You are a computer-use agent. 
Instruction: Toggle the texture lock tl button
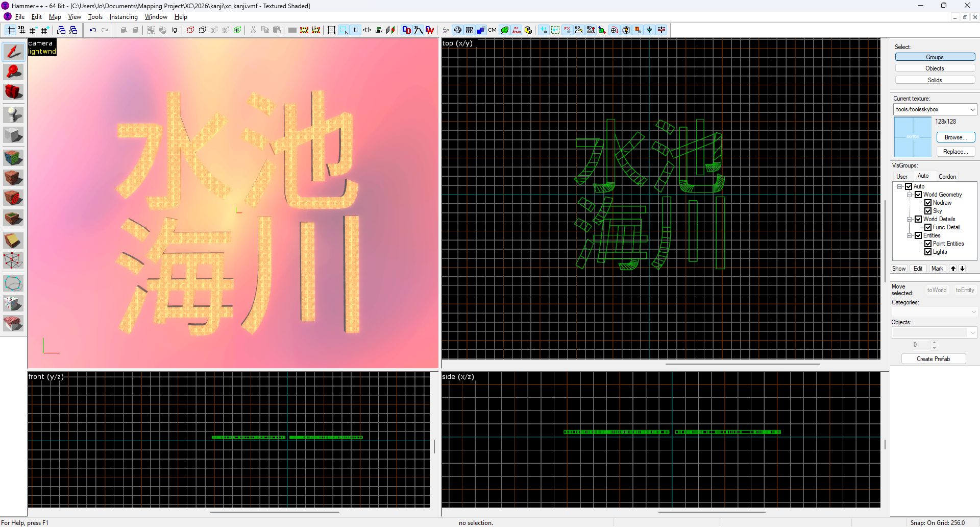[356, 30]
